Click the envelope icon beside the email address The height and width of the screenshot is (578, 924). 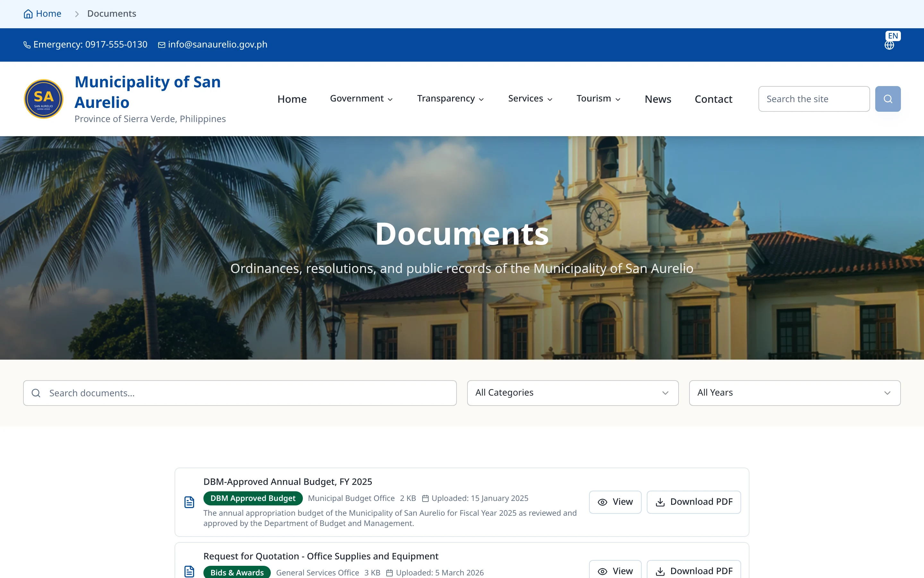[x=161, y=45]
